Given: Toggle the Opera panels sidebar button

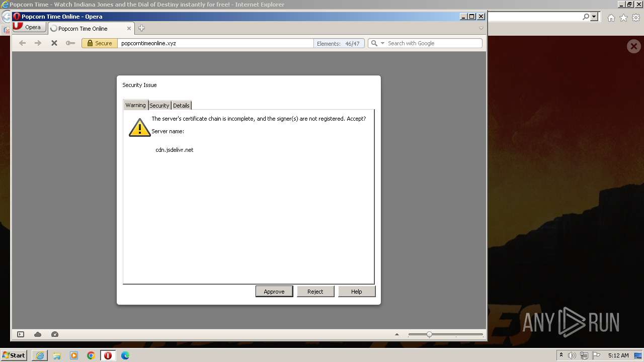Looking at the screenshot, I should point(21,334).
